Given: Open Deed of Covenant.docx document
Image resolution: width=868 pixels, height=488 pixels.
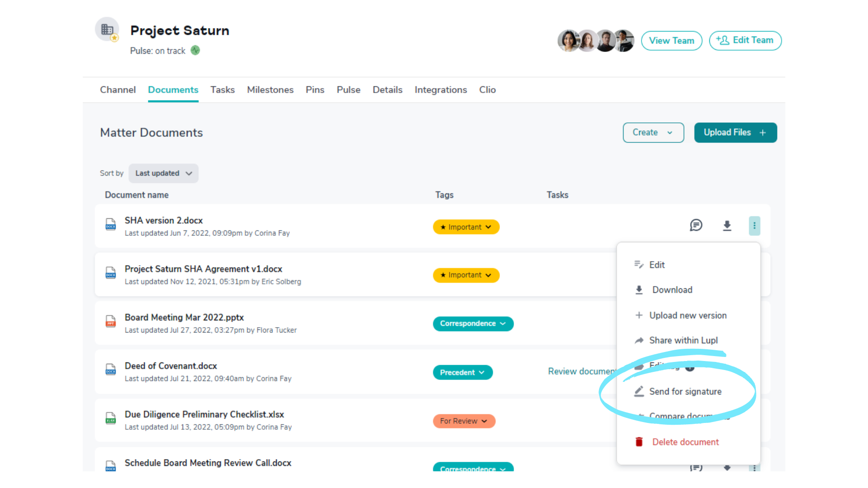Looking at the screenshot, I should [171, 366].
